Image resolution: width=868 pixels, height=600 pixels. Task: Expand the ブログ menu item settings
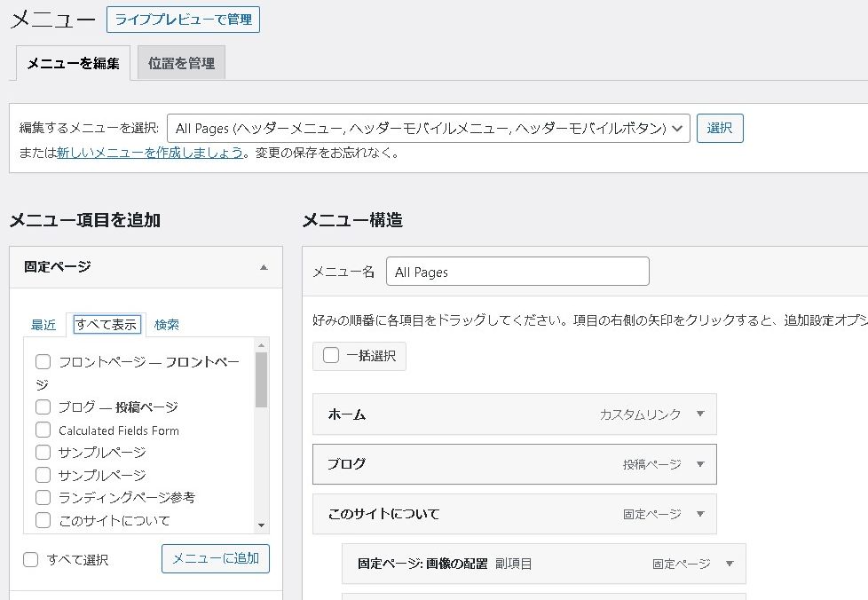pyautogui.click(x=699, y=464)
